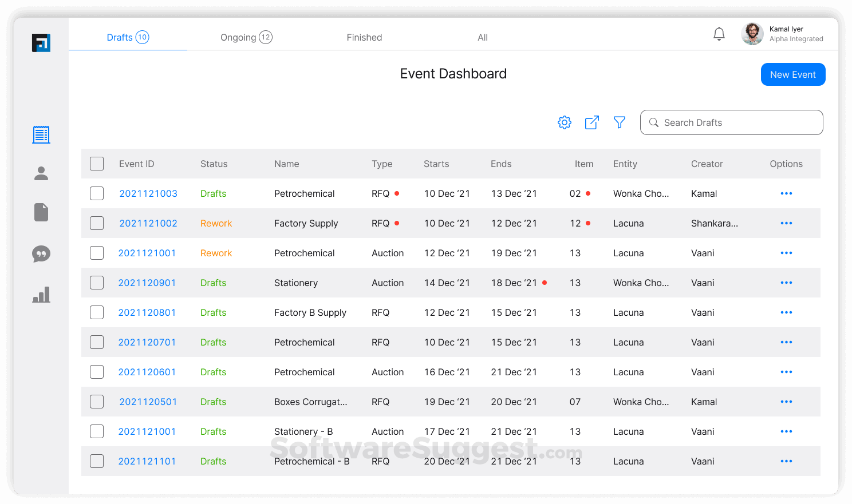Select the checkbox for event 2021121003
The image size is (852, 504).
(x=97, y=193)
